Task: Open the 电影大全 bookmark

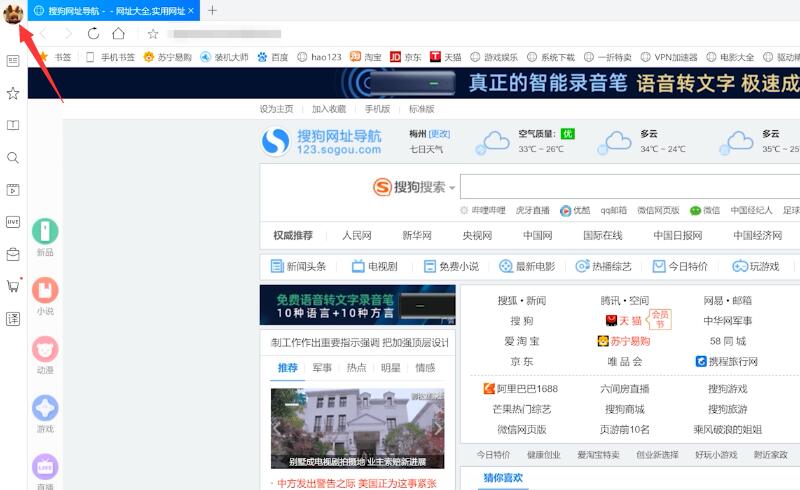Action: (x=731, y=57)
